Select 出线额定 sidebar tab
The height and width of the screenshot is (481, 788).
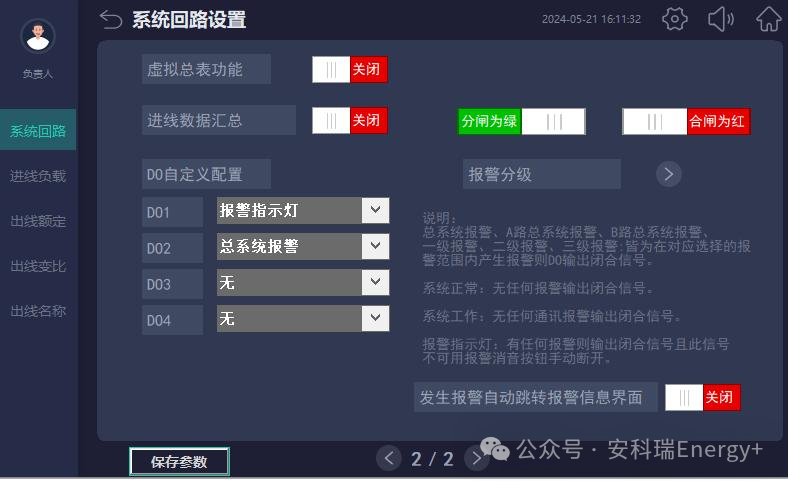pyautogui.click(x=38, y=221)
